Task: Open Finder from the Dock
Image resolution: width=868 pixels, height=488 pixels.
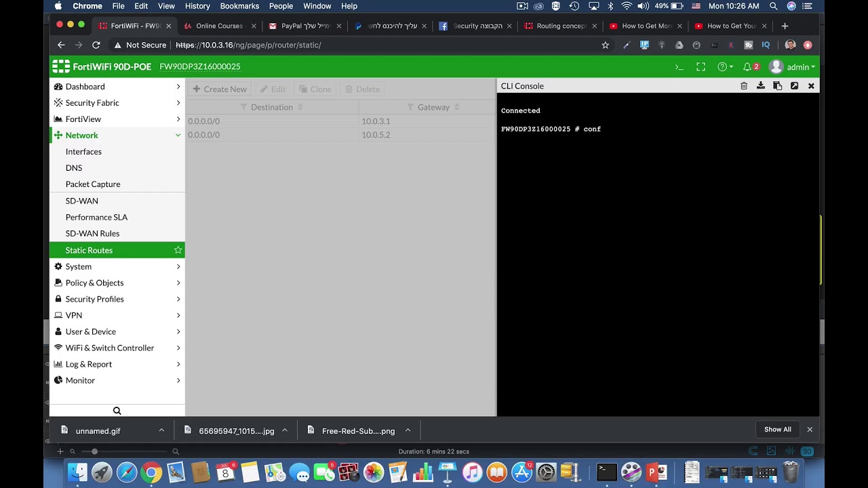Action: [x=78, y=472]
